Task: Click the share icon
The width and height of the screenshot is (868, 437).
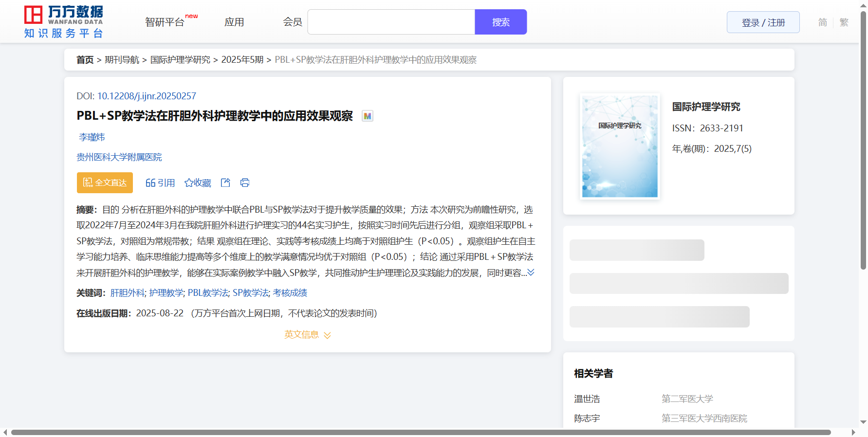Action: (x=225, y=183)
